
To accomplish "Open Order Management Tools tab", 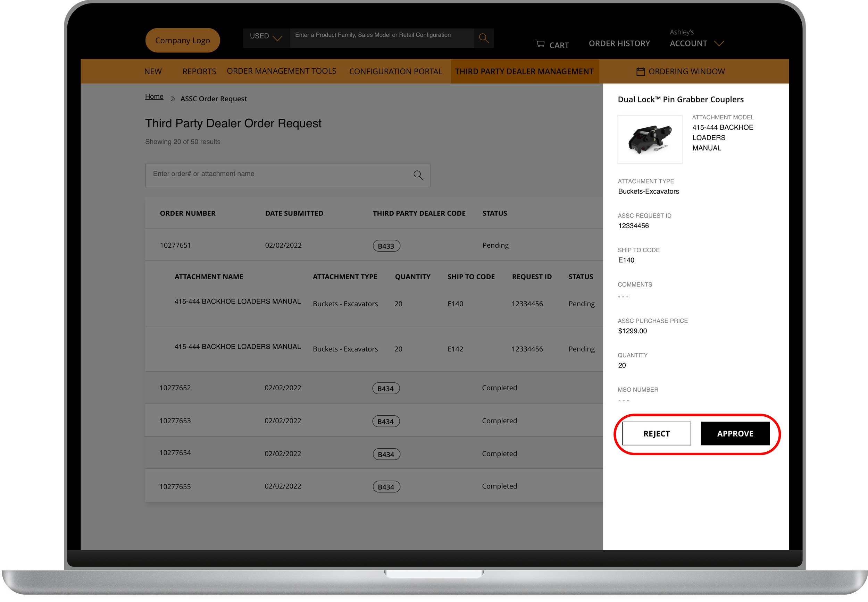I will coord(281,71).
